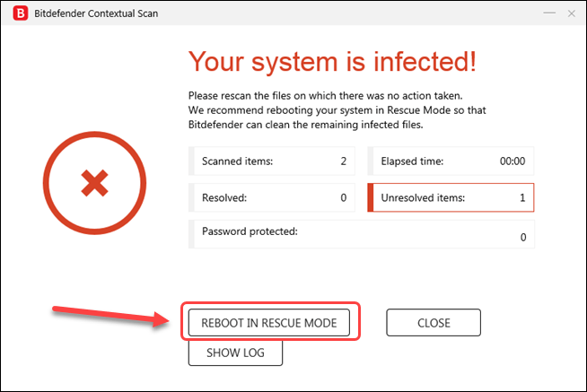Select the Password protected row
The image size is (587, 392).
click(x=362, y=234)
